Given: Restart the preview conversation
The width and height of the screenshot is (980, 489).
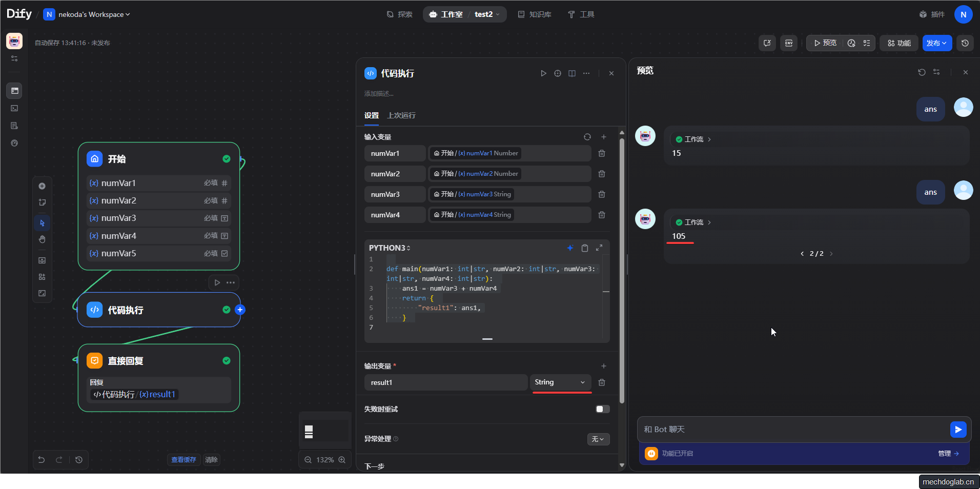Looking at the screenshot, I should pyautogui.click(x=922, y=72).
